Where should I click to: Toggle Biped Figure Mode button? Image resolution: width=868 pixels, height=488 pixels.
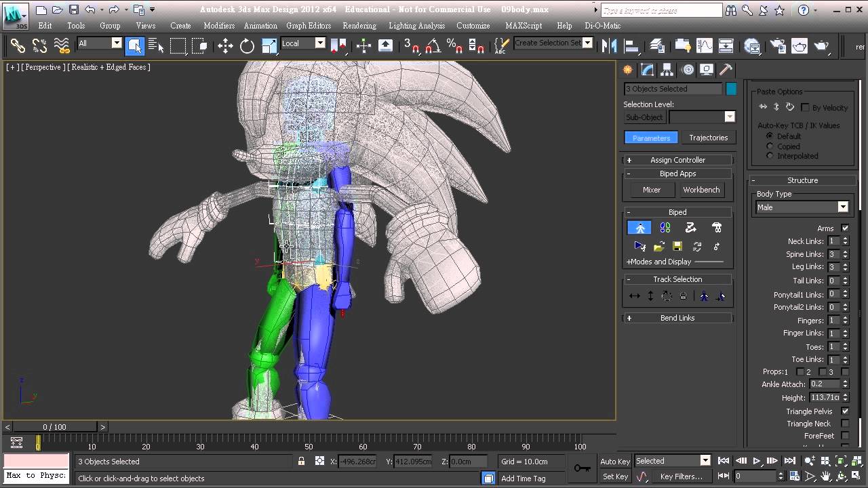[639, 228]
